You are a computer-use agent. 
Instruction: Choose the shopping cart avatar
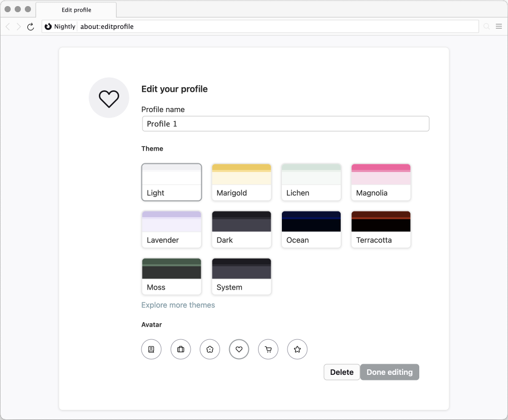click(x=268, y=349)
